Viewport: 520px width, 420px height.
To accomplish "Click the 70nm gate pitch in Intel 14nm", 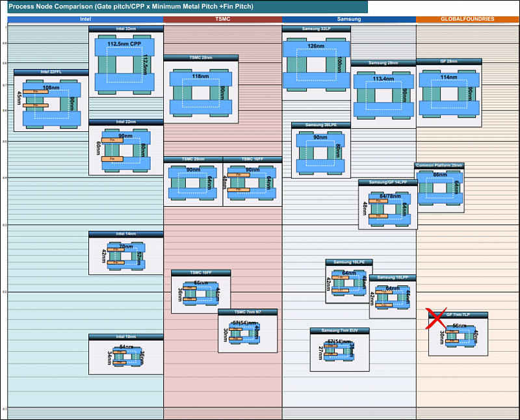I will click(126, 246).
